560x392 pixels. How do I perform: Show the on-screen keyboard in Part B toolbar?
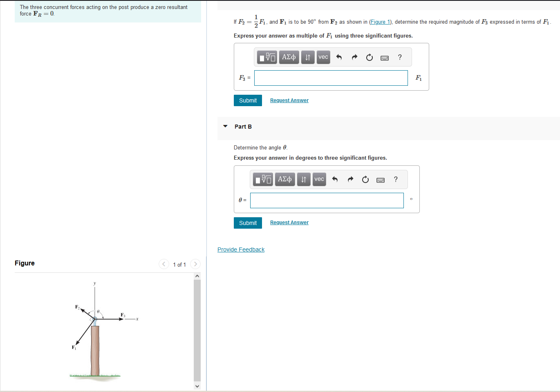380,179
